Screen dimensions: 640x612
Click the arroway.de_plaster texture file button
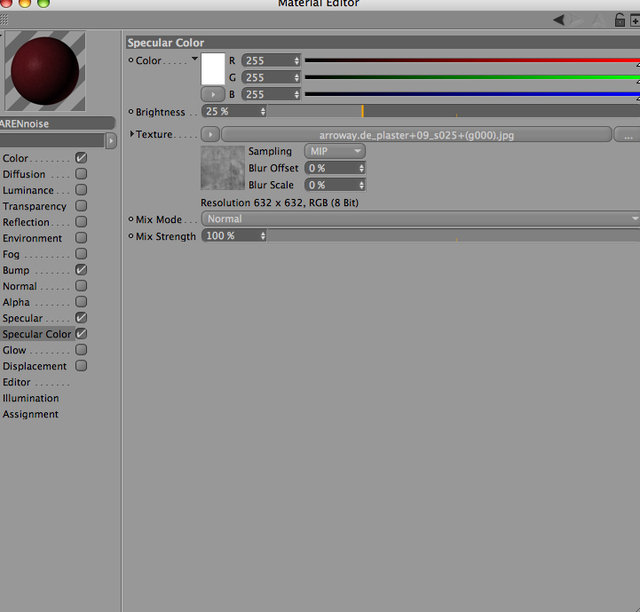tap(416, 135)
